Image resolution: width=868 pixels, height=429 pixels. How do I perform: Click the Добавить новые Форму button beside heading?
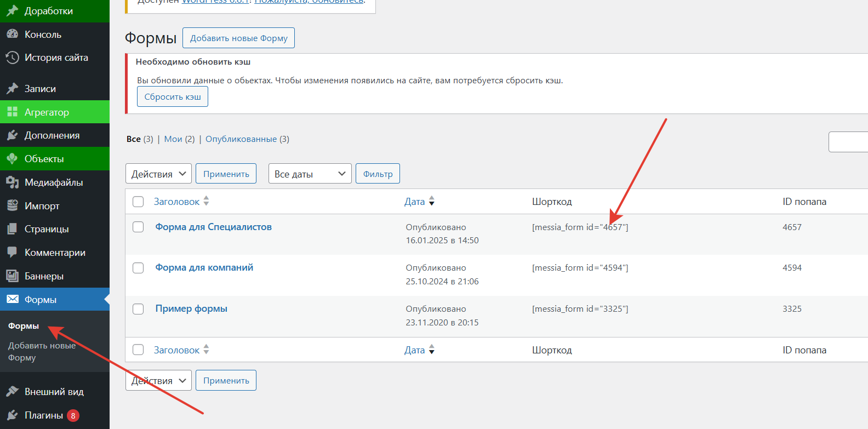point(238,38)
